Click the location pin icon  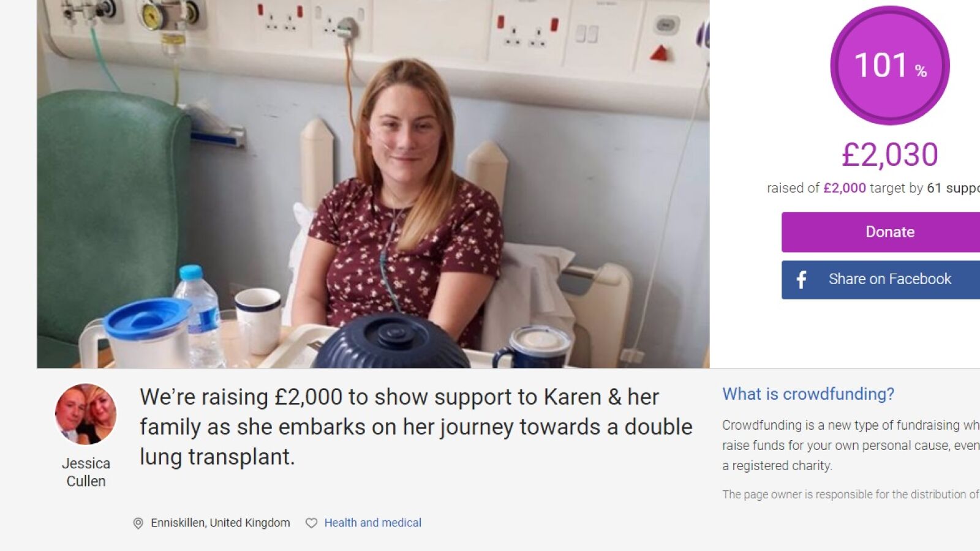pos(138,523)
